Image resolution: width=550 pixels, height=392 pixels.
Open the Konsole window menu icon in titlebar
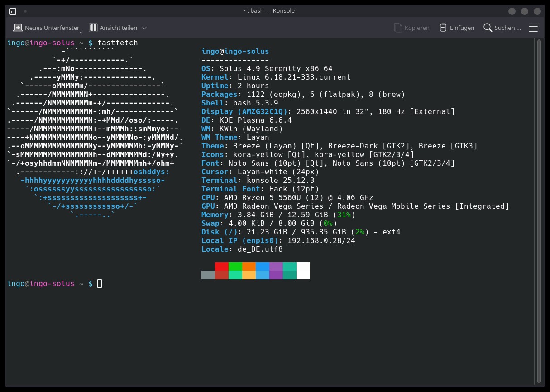(x=13, y=11)
